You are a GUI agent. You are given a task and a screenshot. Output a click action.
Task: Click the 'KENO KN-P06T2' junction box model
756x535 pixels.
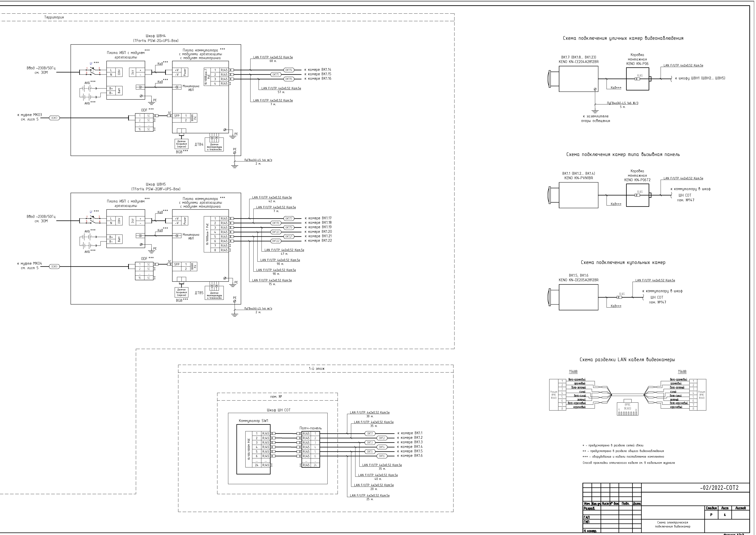pos(637,180)
